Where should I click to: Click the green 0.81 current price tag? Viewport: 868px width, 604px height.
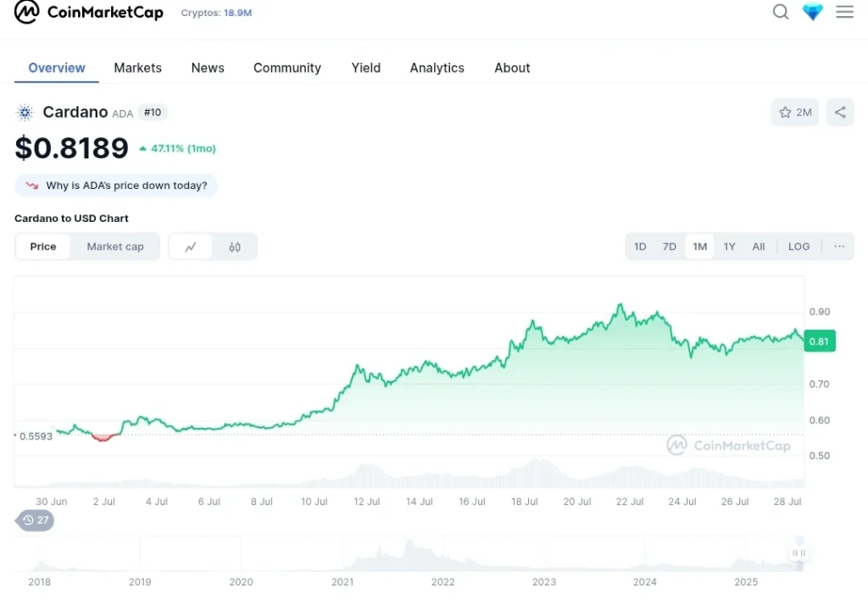click(820, 341)
